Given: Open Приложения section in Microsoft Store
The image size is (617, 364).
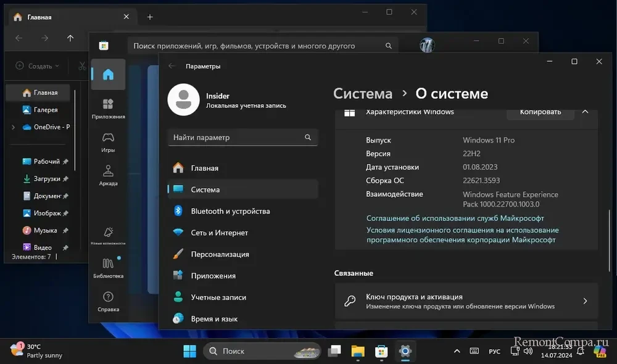Looking at the screenshot, I should [108, 109].
